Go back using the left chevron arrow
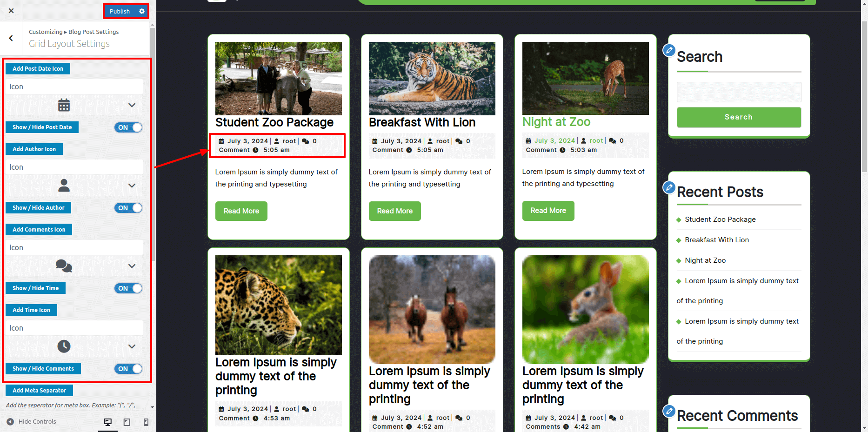This screenshot has height=432, width=868. point(11,38)
